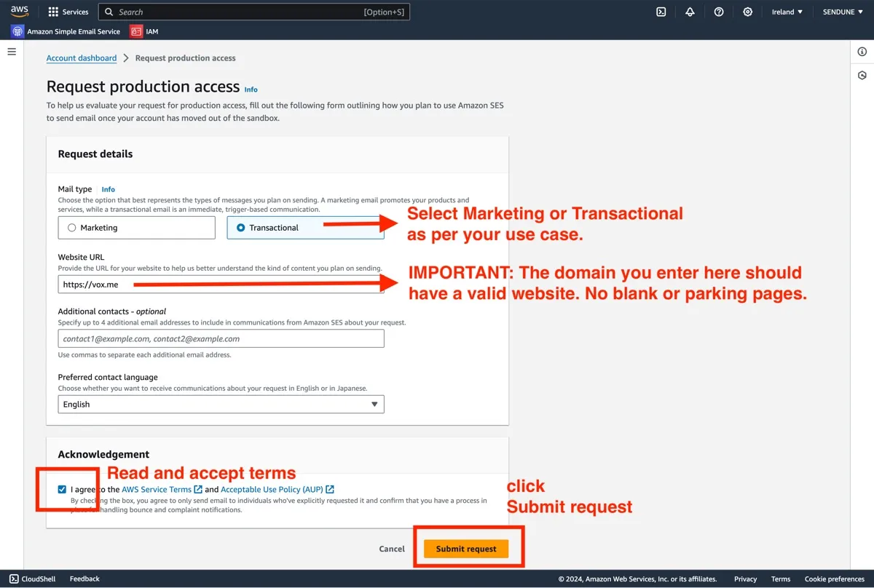Viewport: 874px width, 588px height.
Task: Open the hexagon tutorials panel icon
Action: click(862, 75)
